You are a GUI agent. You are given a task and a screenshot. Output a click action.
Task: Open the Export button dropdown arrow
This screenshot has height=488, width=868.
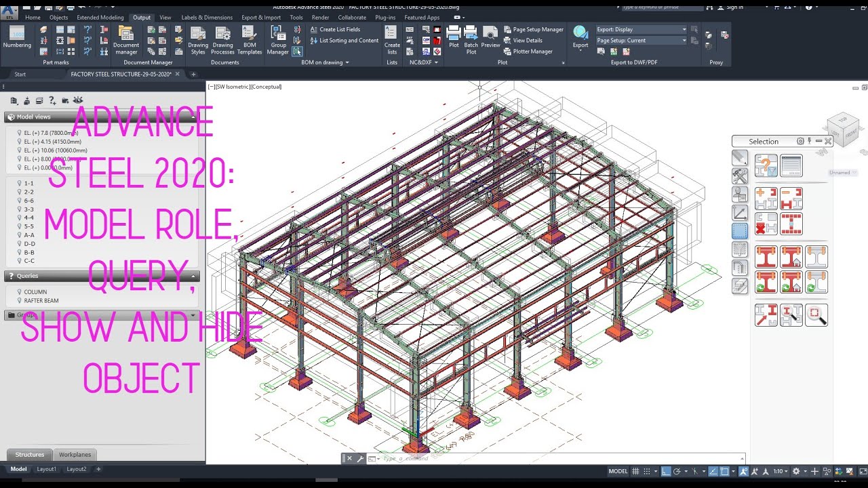tap(580, 51)
